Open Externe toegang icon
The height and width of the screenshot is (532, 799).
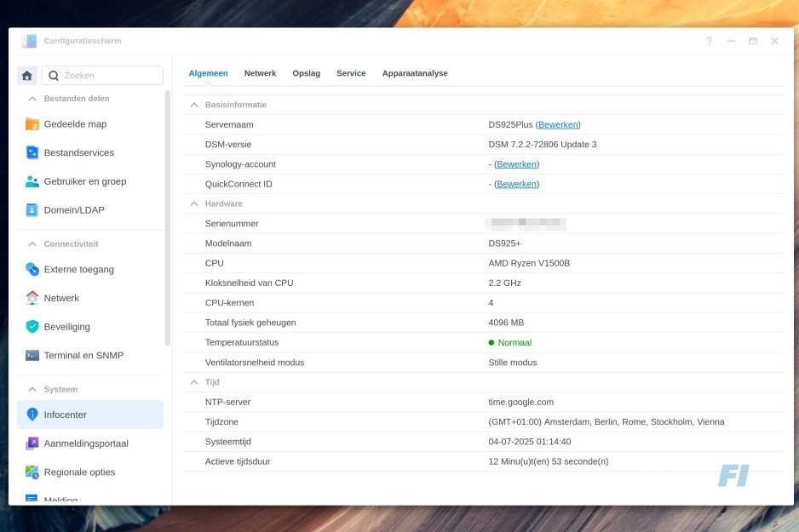pyautogui.click(x=32, y=269)
